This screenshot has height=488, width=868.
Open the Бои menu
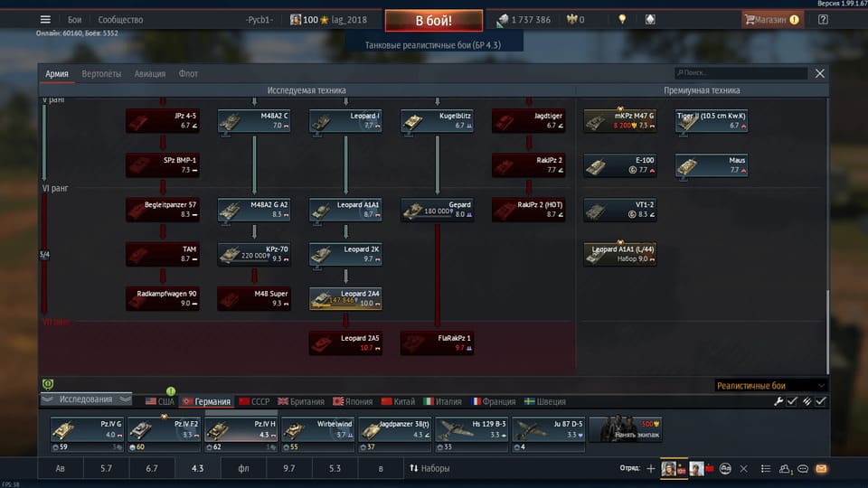pyautogui.click(x=75, y=19)
